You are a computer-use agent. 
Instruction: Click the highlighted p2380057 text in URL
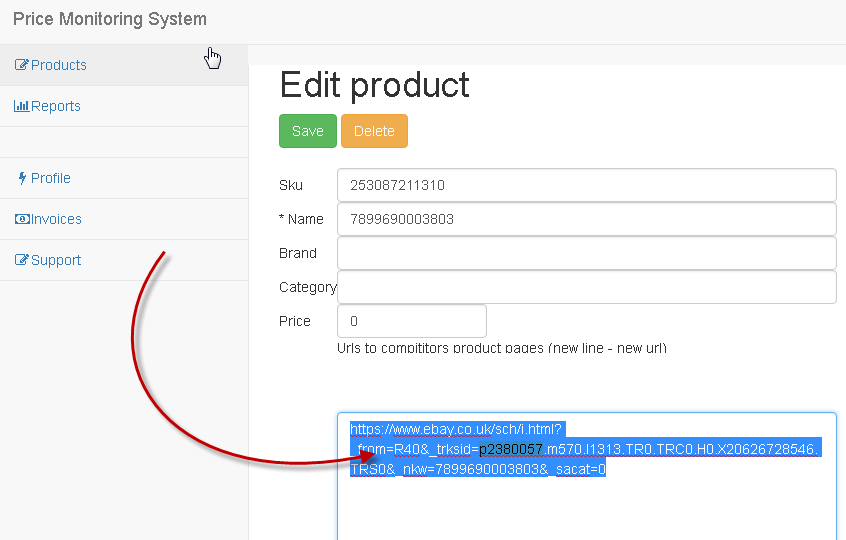point(511,449)
